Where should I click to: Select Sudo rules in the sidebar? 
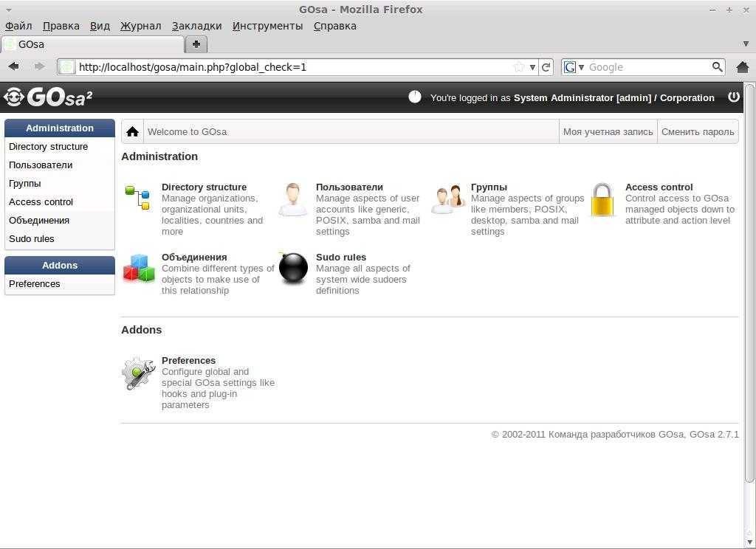tap(32, 239)
